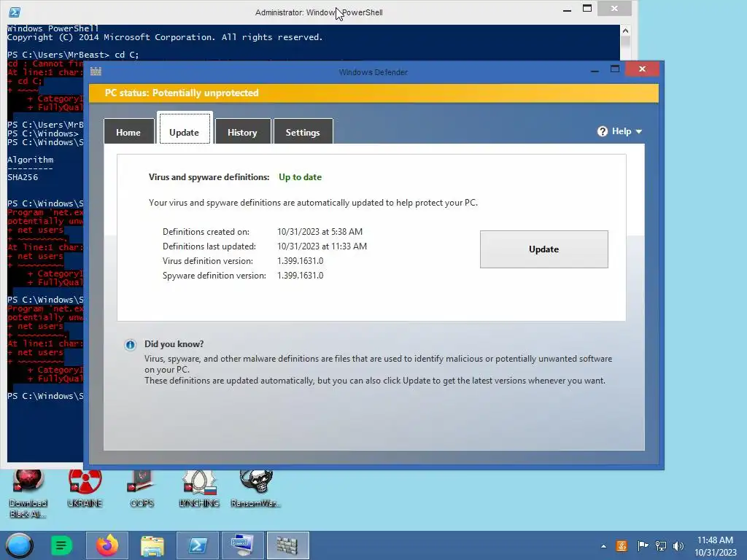
Task: Open the green notes app in taskbar
Action: [x=61, y=545]
